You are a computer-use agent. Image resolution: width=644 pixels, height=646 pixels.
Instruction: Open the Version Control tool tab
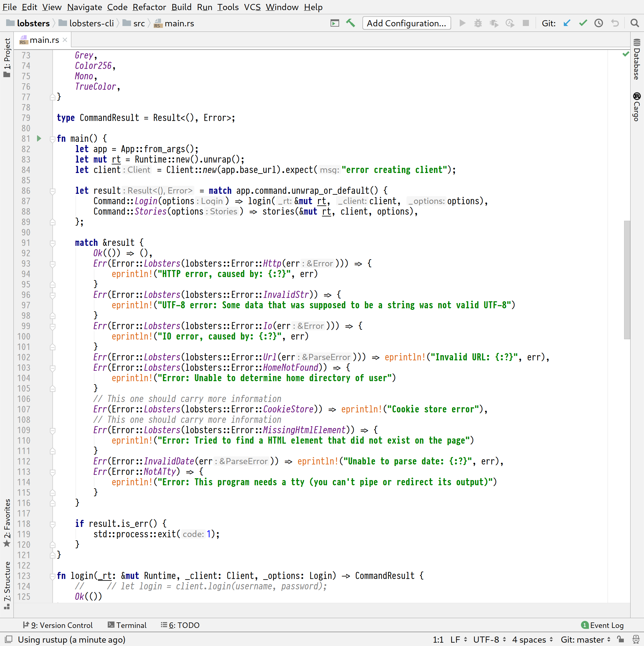[58, 625]
